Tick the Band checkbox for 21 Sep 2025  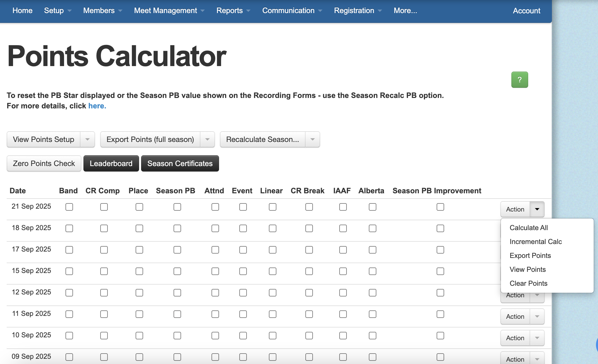click(69, 207)
